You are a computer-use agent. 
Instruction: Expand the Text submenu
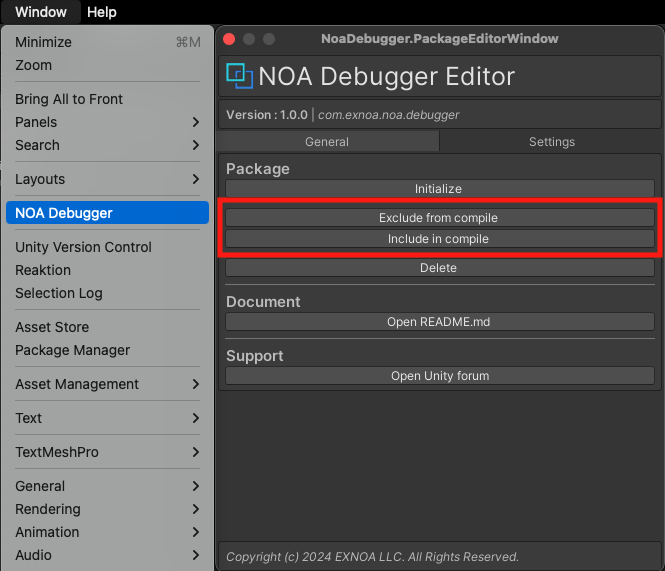(x=108, y=418)
